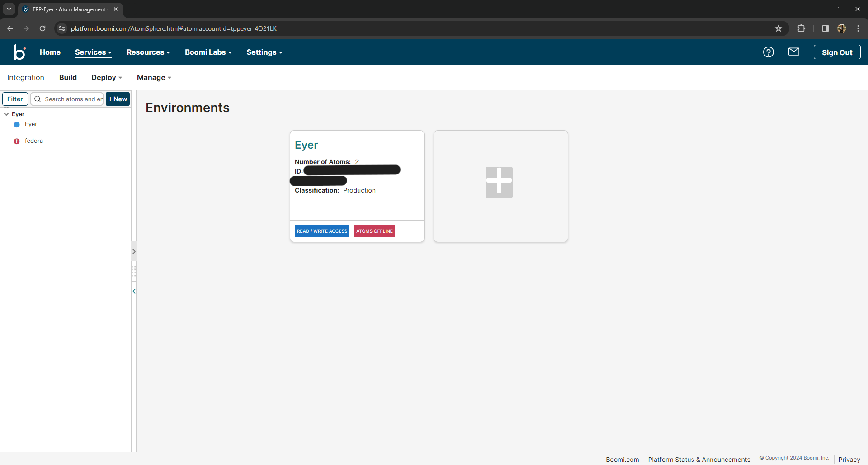Open the Help question mark icon
This screenshot has height=465, width=868.
769,52
